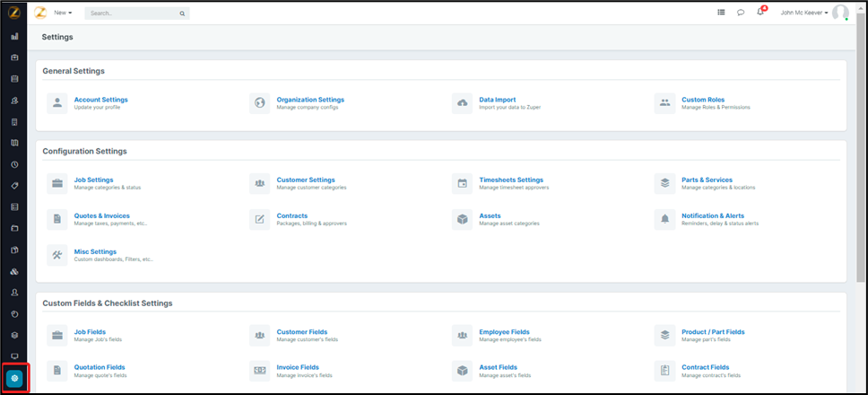Open the Settings gear in the sidebar
The height and width of the screenshot is (395, 868).
(x=14, y=378)
